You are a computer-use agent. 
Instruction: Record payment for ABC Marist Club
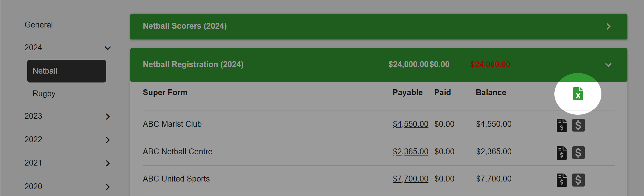coord(578,125)
